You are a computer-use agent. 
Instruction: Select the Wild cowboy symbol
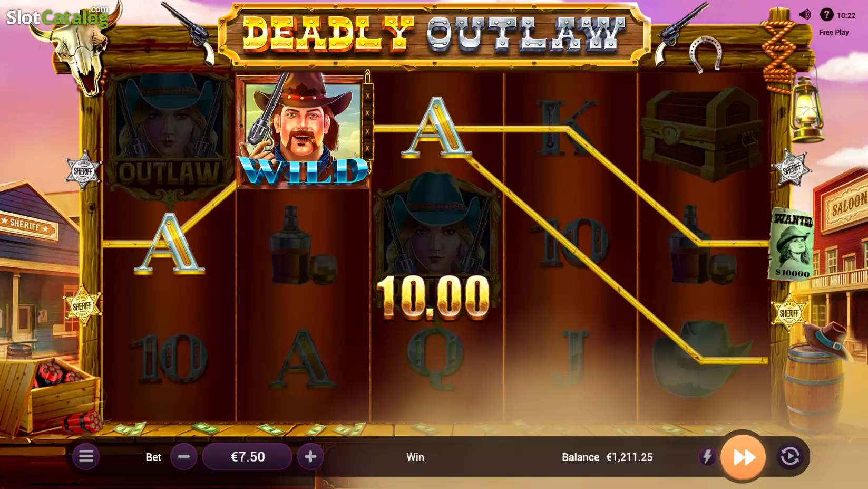point(303,130)
